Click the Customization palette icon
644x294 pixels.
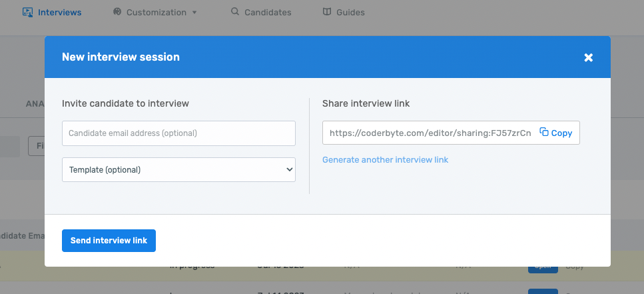tap(117, 11)
